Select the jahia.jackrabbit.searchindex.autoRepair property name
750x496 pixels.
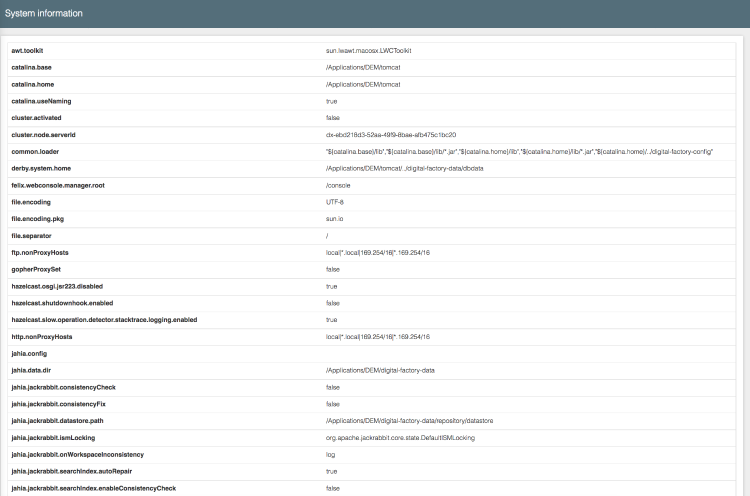(72, 471)
